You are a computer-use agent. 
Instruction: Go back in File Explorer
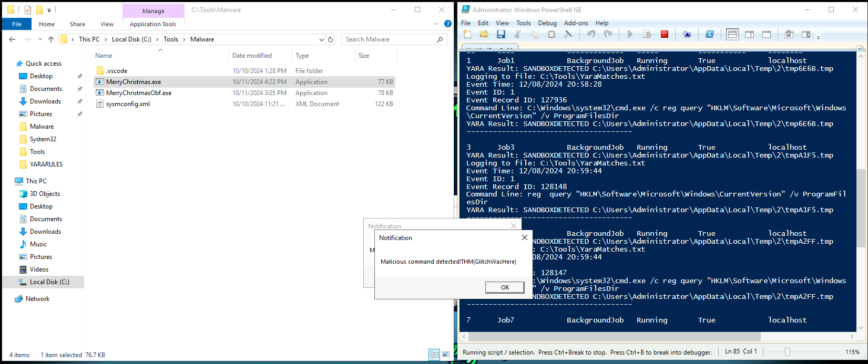click(12, 39)
